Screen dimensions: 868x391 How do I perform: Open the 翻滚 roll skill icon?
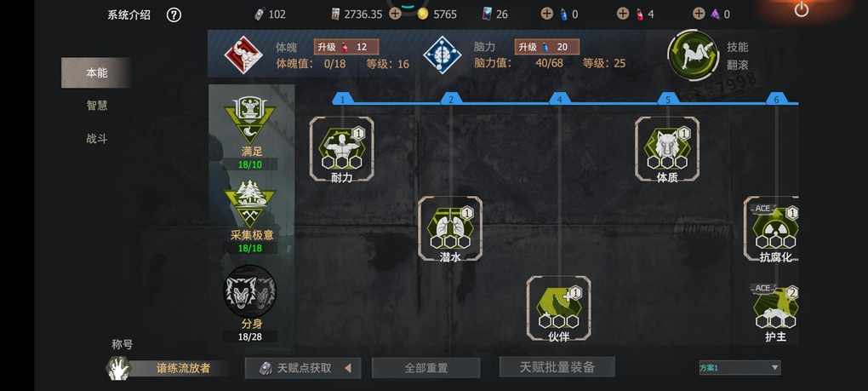pos(693,55)
